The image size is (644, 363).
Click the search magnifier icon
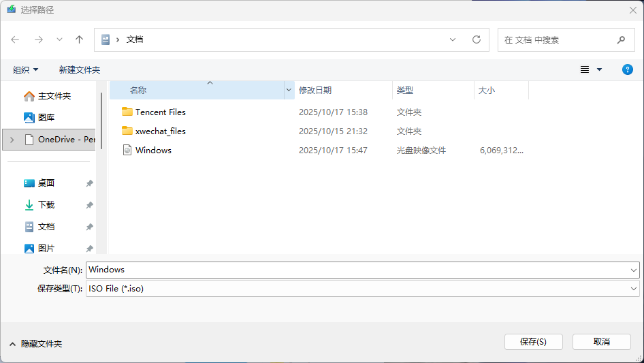621,40
